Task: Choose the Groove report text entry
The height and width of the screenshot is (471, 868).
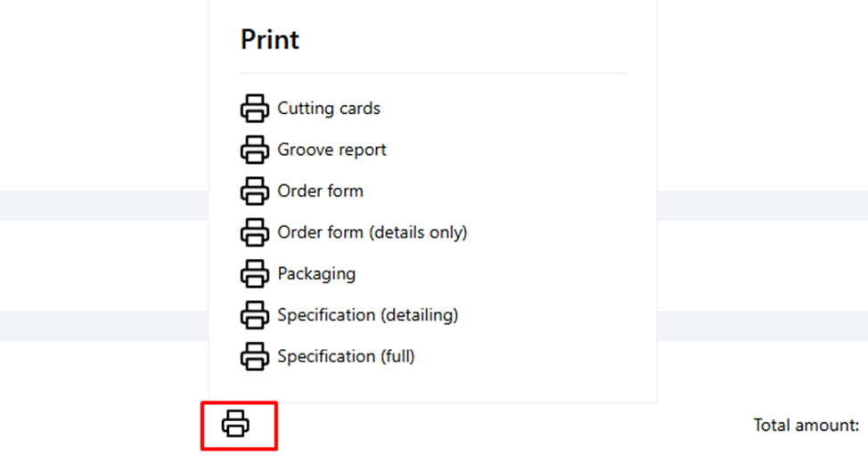Action: point(332,150)
